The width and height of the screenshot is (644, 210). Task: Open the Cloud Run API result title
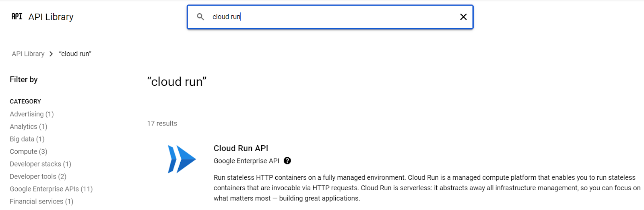tap(241, 148)
